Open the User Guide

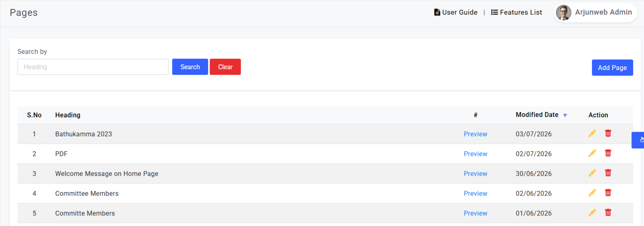click(x=456, y=13)
